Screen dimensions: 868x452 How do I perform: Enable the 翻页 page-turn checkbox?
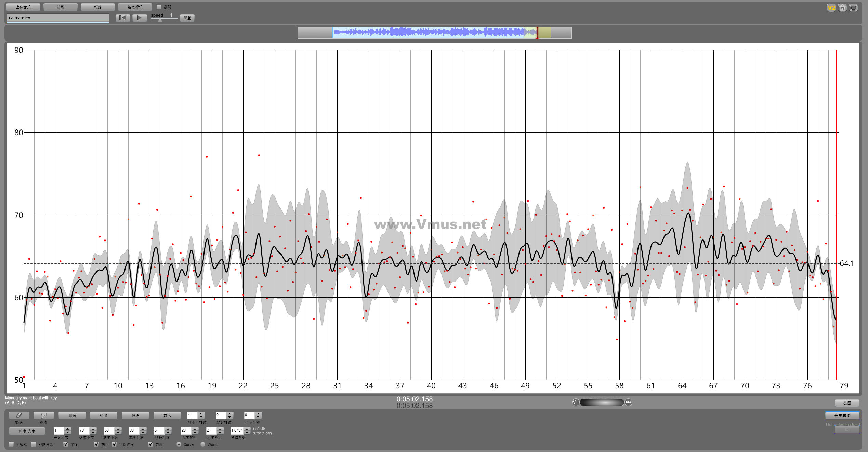(x=159, y=7)
